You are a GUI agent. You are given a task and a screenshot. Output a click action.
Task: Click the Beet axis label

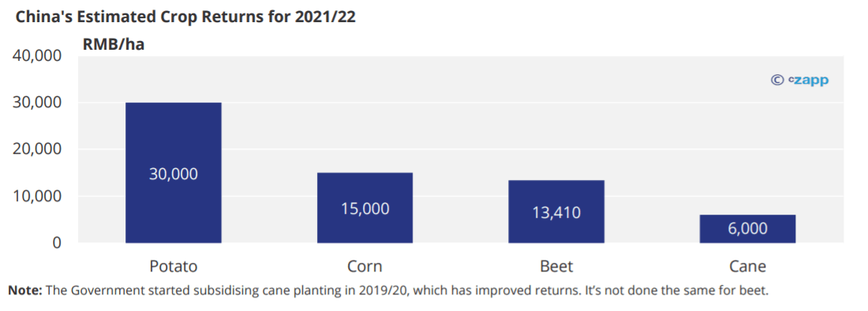(556, 266)
